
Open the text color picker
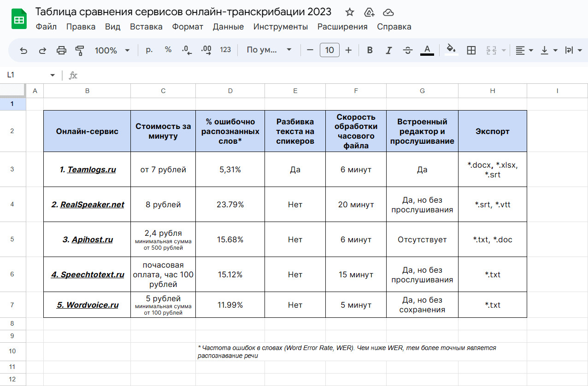tap(427, 50)
